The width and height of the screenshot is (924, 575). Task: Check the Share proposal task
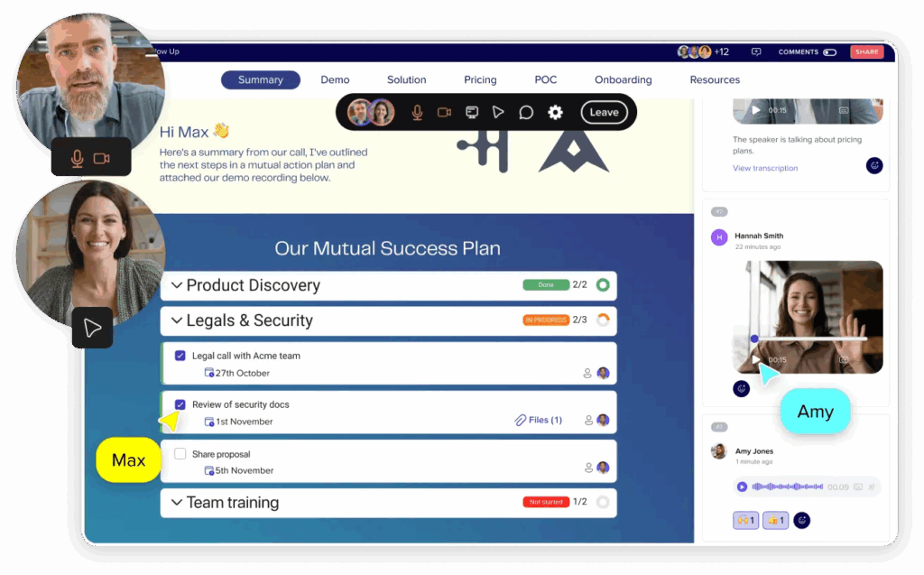tap(180, 454)
